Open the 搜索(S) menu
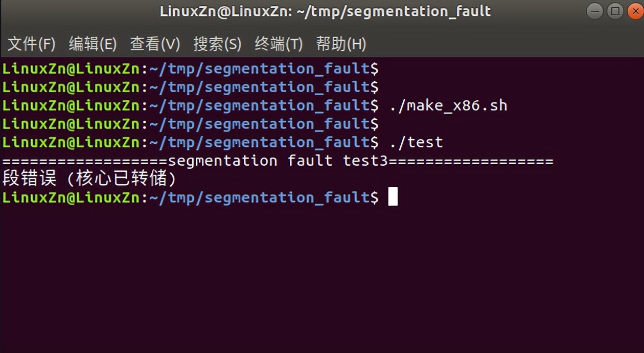This screenshot has width=644, height=353. (x=217, y=45)
